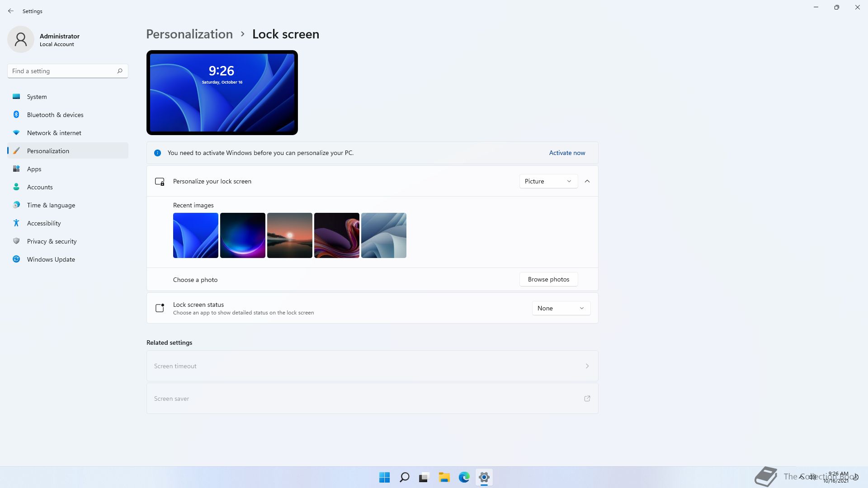Select sunset lake recent image
This screenshot has height=488, width=868.
click(290, 235)
